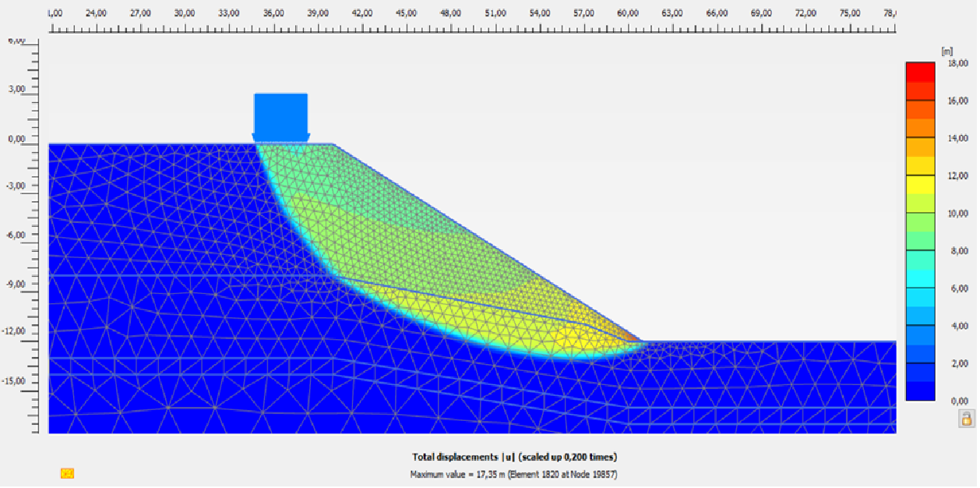
Task: Click '-12,00' on the vertical ruler
Action: (14, 331)
